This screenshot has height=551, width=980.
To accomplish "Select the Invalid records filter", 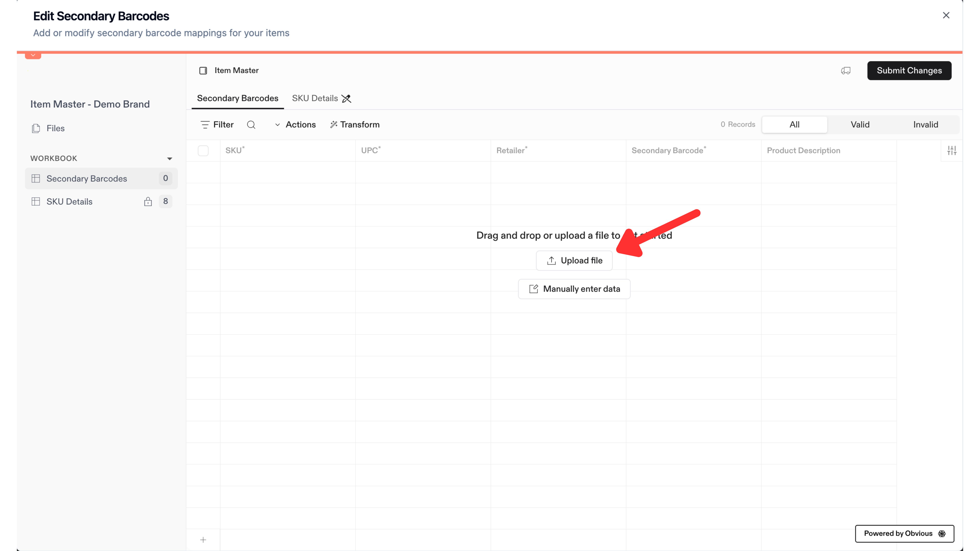I will 926,125.
